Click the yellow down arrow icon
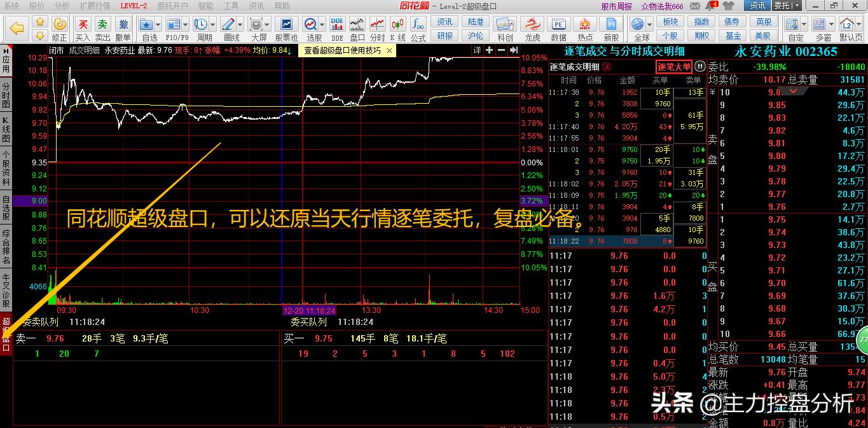 pyautogui.click(x=39, y=35)
